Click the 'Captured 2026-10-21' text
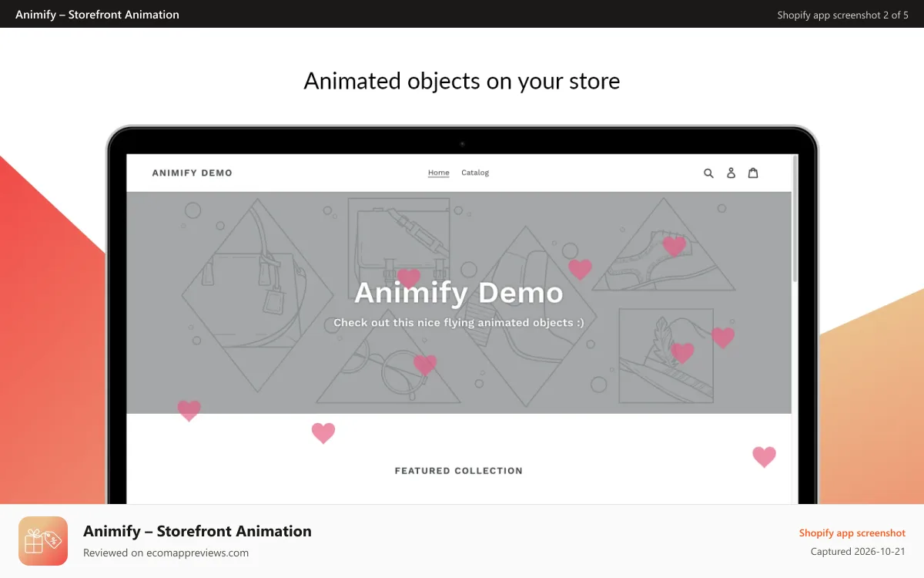The width and height of the screenshot is (924, 578). click(858, 552)
